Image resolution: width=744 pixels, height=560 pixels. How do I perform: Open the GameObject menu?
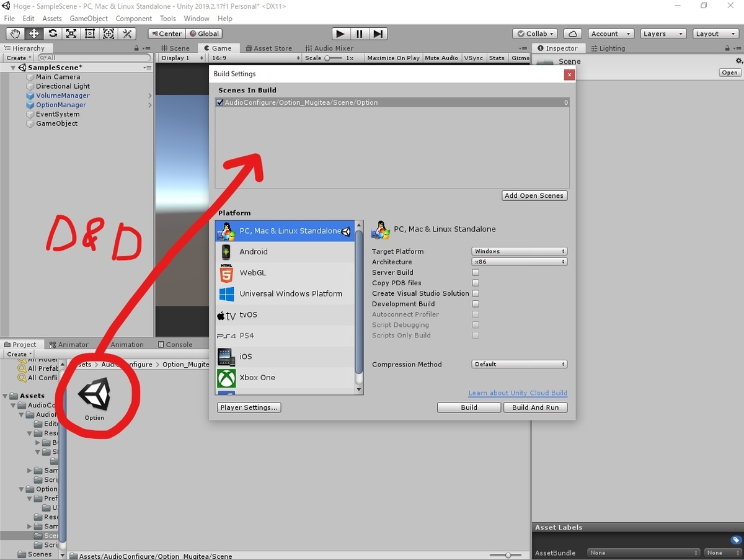pos(89,19)
